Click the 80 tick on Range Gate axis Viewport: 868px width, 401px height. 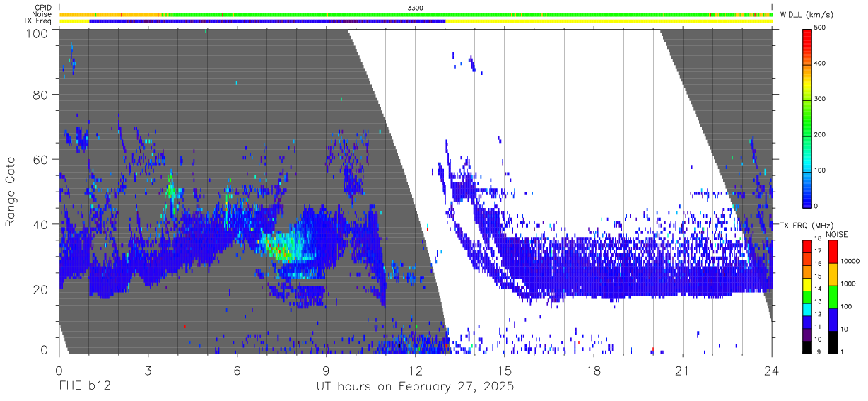click(x=41, y=95)
